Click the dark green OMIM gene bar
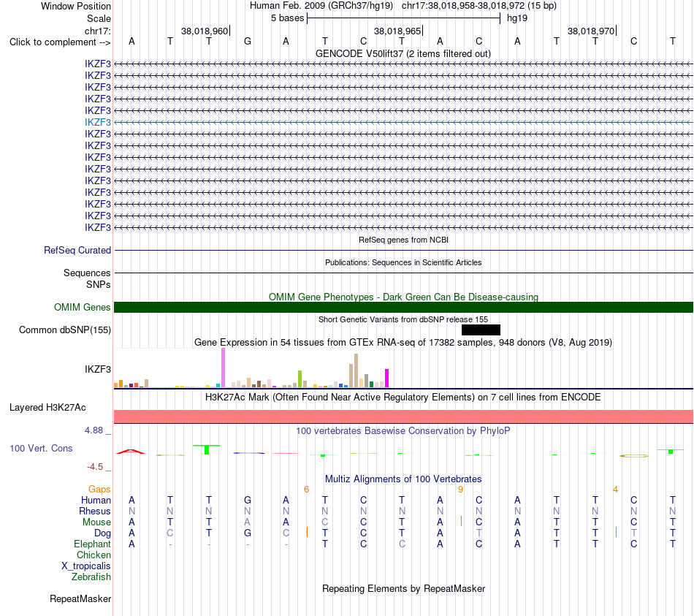 click(404, 308)
